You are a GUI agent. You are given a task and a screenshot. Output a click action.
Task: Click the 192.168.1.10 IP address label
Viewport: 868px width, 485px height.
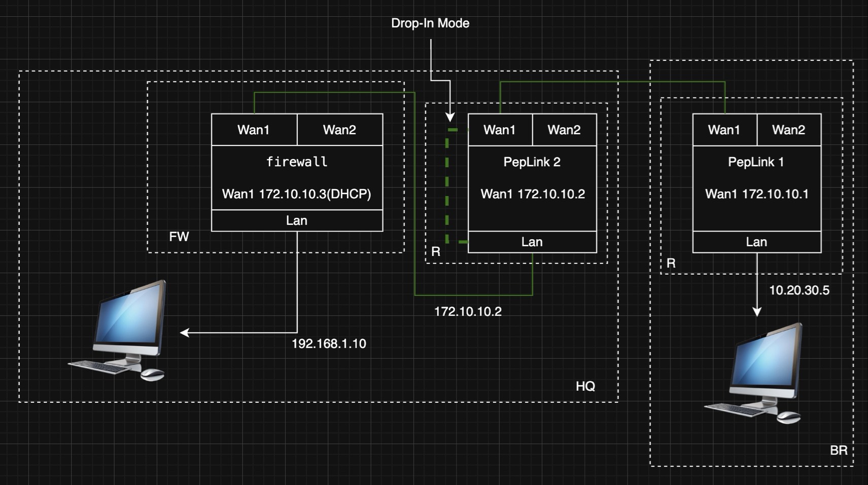pos(329,344)
